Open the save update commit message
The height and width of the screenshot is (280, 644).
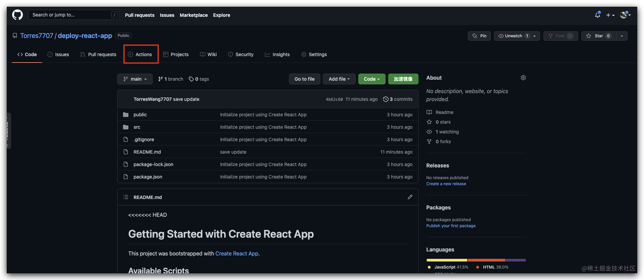(x=186, y=99)
